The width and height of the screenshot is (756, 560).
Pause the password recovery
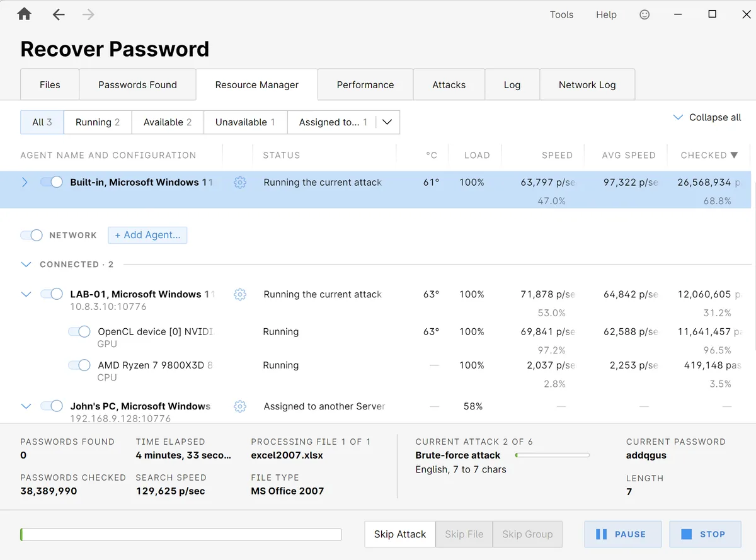pyautogui.click(x=623, y=534)
